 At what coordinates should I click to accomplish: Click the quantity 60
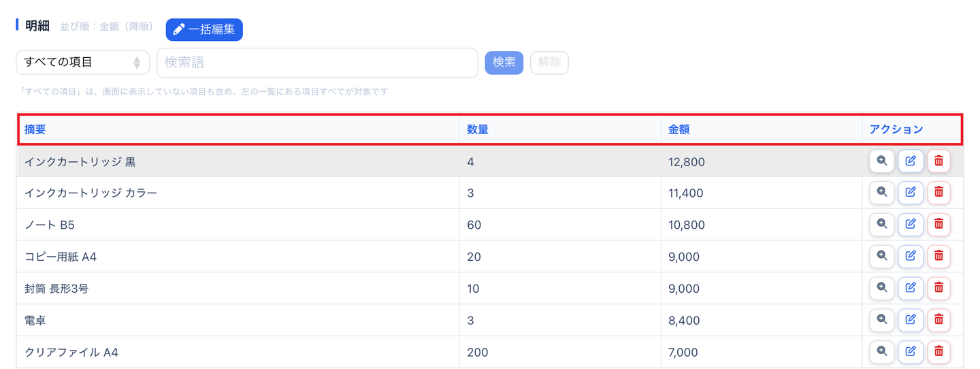(474, 225)
